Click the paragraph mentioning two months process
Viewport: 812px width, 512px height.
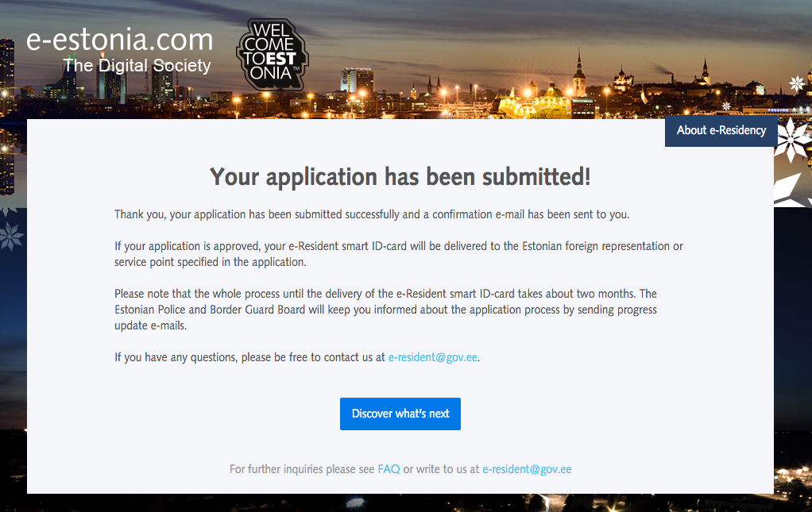pos(386,310)
